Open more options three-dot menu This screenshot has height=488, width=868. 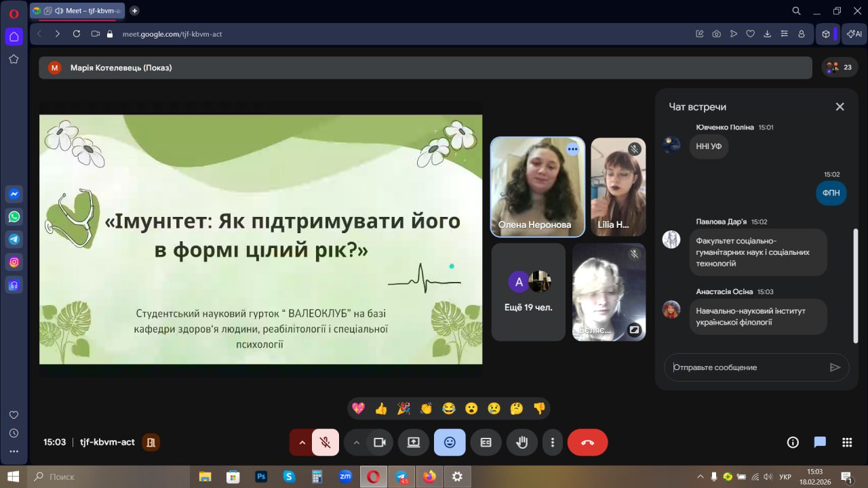553,443
